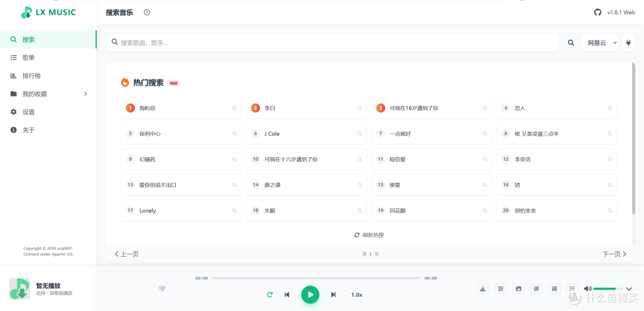Select hot search 一点就好

click(x=431, y=134)
